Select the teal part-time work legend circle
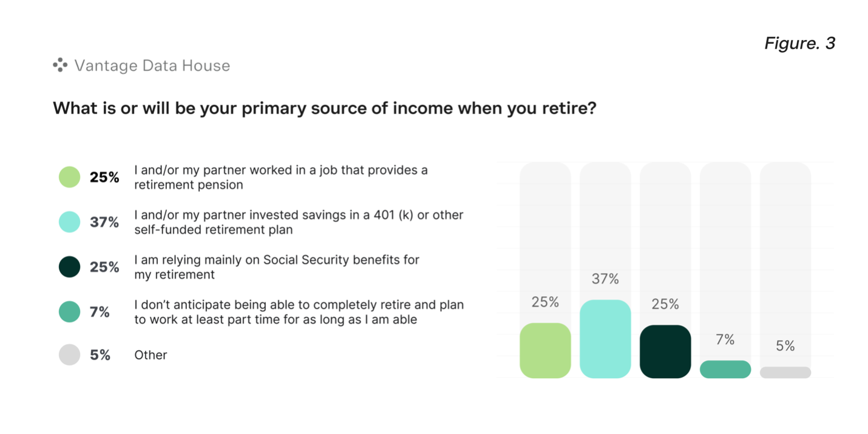This screenshot has width=868, height=434. tap(70, 312)
